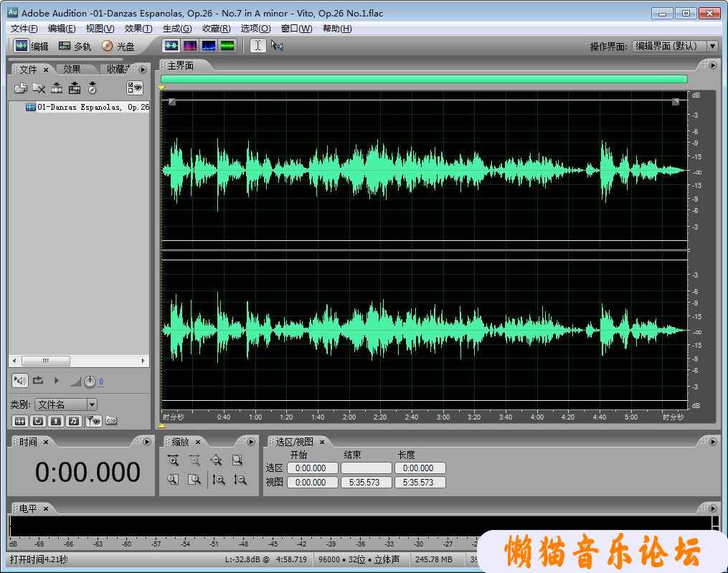The width and height of the screenshot is (728, 573).
Task: Switch to Edit view (编辑) workspace button
Action: tap(31, 46)
